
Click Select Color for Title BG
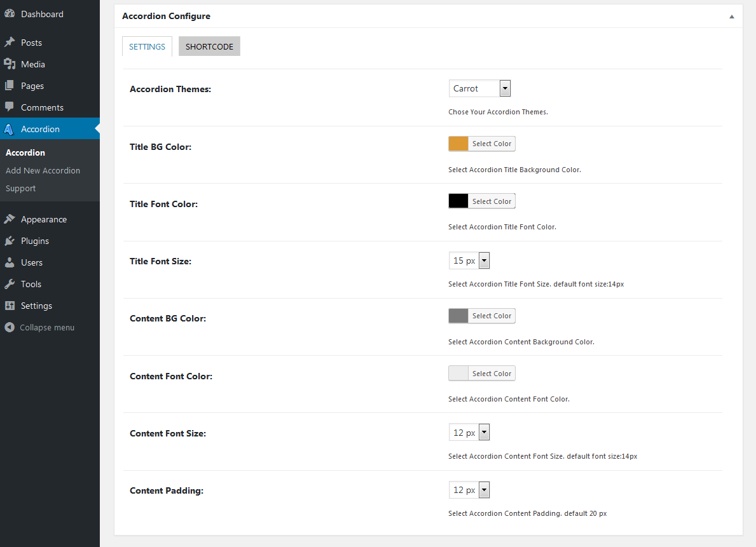pyautogui.click(x=491, y=144)
